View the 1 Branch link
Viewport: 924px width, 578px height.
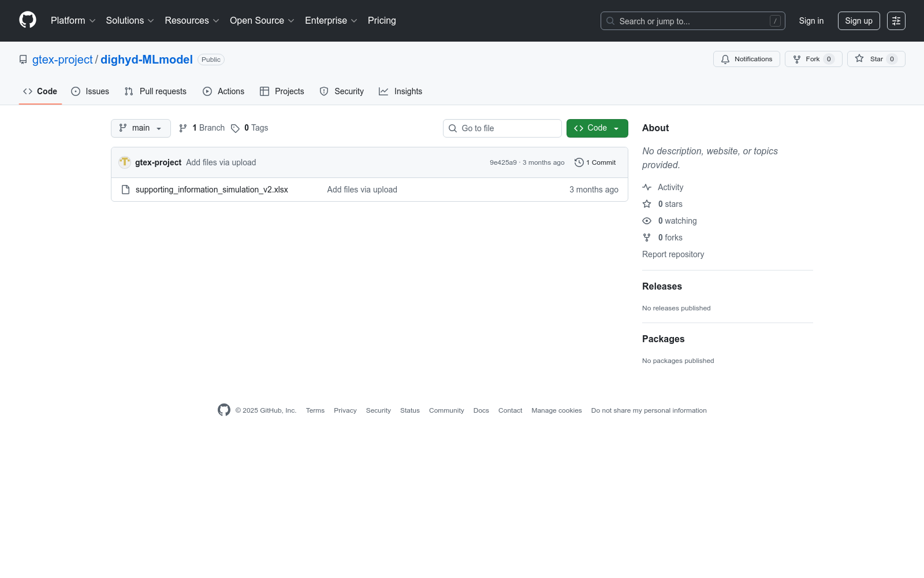(x=202, y=128)
